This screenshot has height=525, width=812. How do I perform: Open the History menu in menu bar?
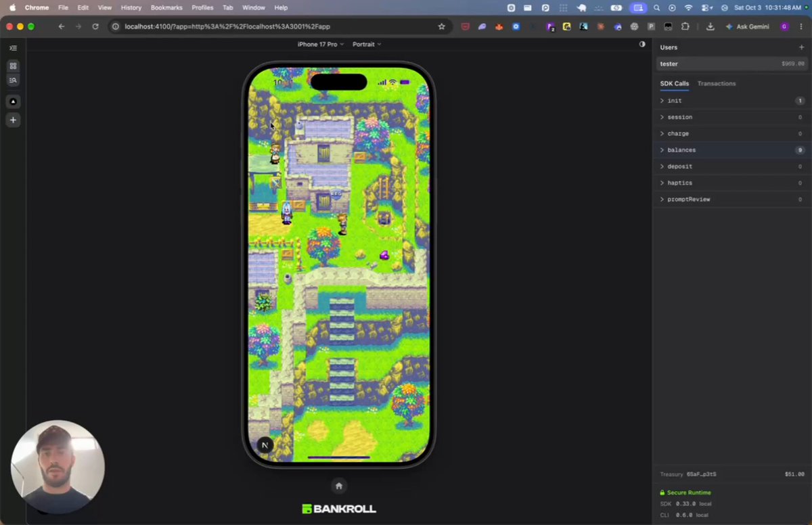pos(131,7)
